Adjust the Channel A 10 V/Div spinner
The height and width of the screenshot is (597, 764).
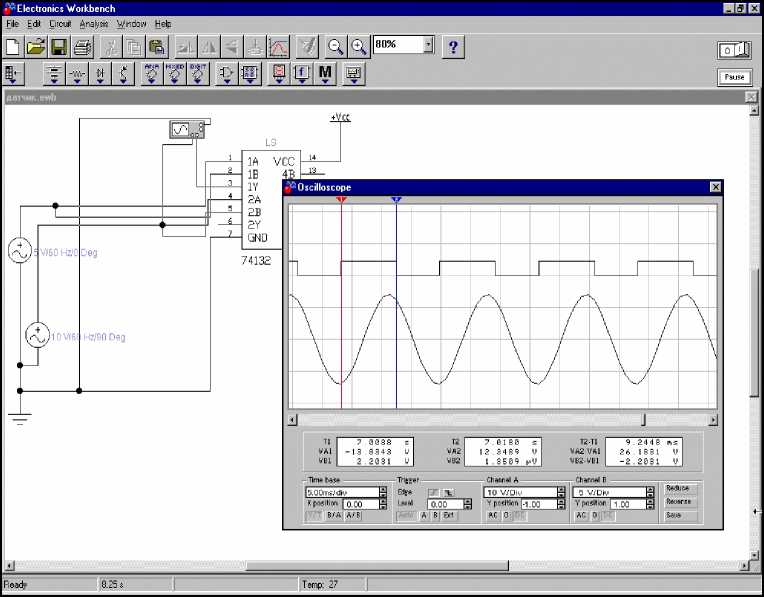pyautogui.click(x=562, y=492)
